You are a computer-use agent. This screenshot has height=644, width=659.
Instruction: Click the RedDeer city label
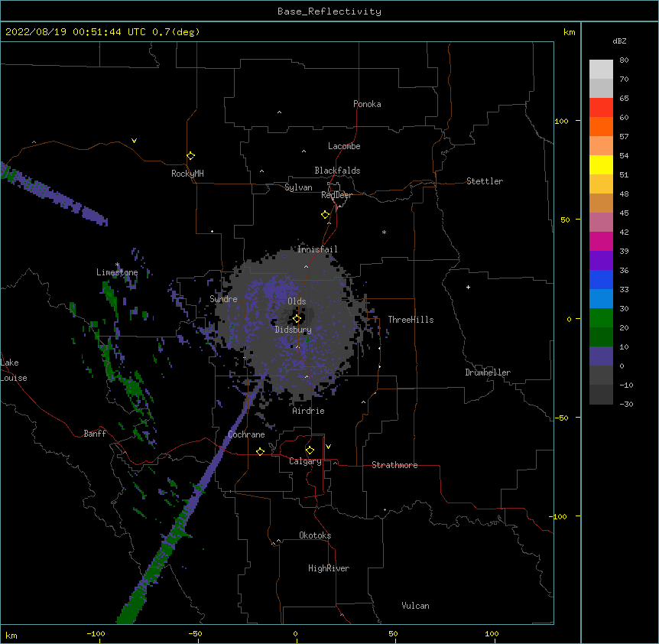coord(336,195)
